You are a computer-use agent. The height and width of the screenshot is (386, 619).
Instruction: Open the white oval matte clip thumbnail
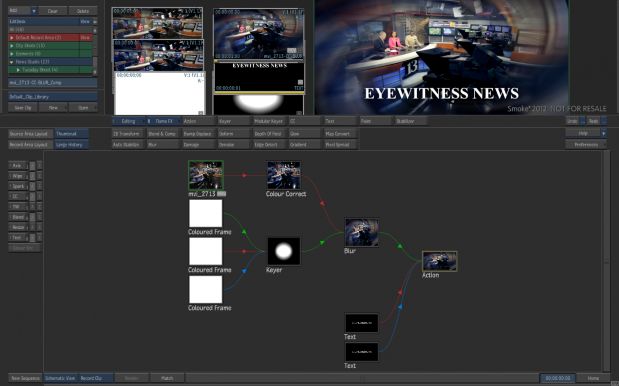click(x=259, y=104)
